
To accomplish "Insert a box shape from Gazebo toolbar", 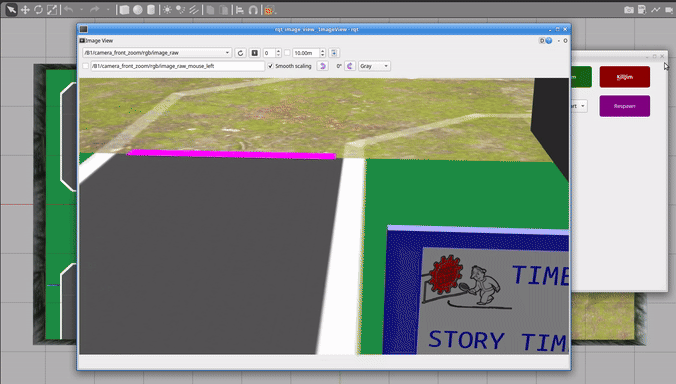I will tap(124, 9).
